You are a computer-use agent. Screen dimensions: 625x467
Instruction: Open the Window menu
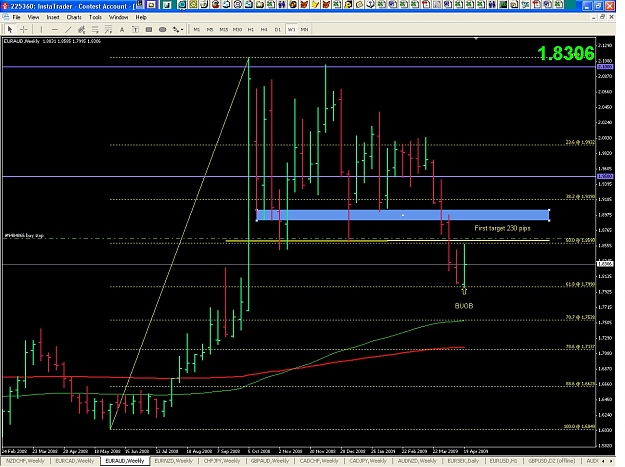pos(118,17)
